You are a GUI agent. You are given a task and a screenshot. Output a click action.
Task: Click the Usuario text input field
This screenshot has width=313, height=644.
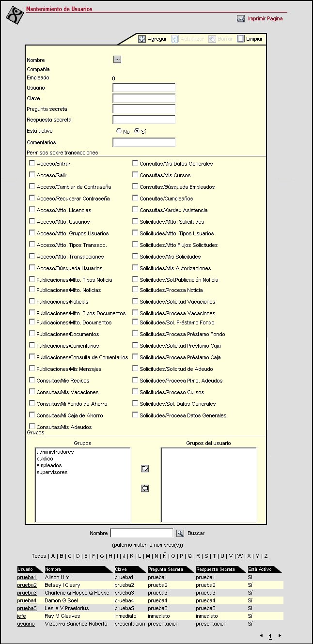[x=144, y=88]
